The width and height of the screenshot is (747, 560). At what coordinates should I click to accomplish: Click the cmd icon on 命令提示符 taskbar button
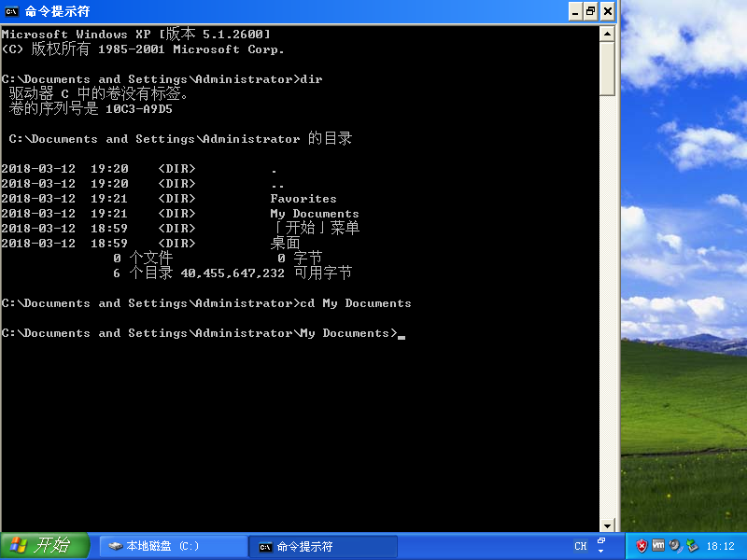(265, 547)
